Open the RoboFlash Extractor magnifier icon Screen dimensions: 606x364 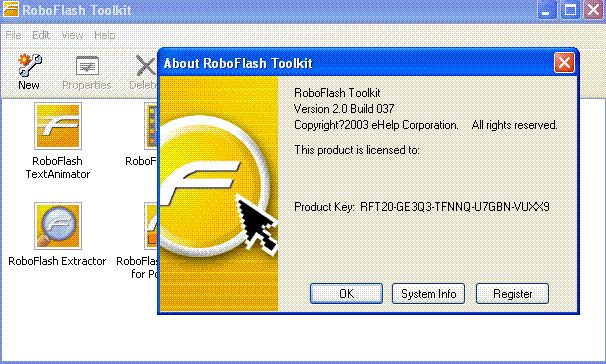point(58,226)
